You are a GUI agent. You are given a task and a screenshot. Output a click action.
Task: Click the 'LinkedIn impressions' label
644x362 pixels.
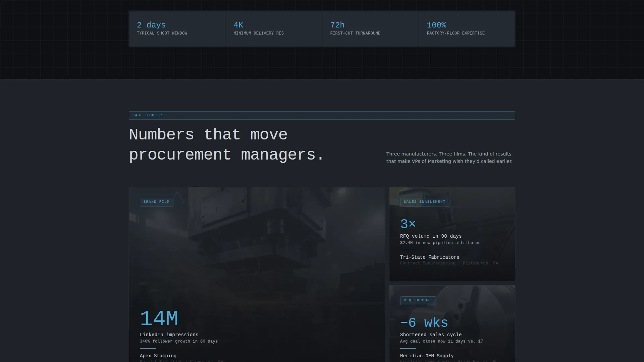pos(169,335)
